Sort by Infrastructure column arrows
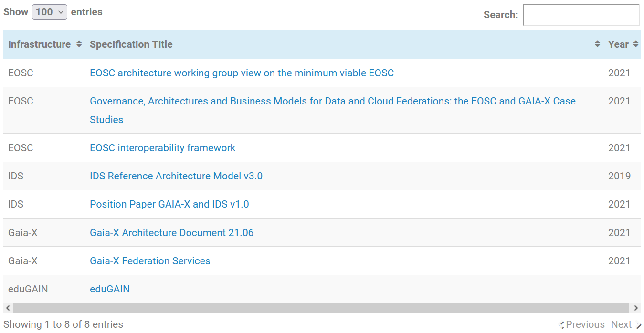This screenshot has height=333, width=644. pos(79,44)
